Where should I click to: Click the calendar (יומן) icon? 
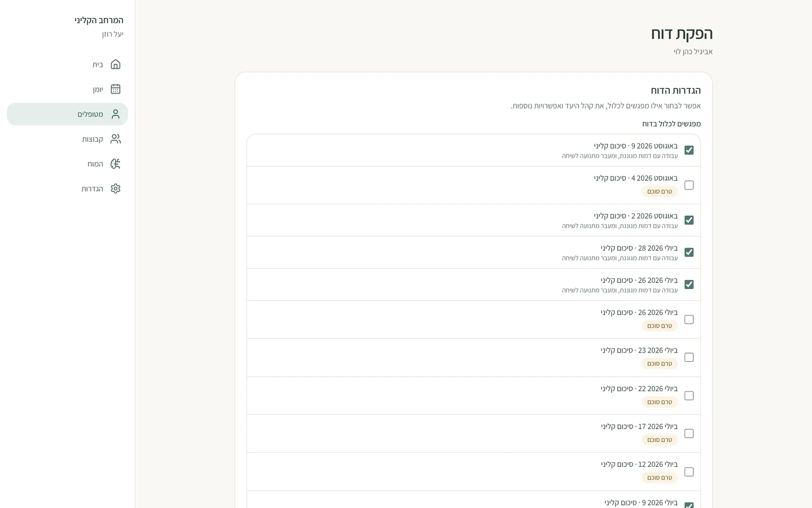[116, 89]
